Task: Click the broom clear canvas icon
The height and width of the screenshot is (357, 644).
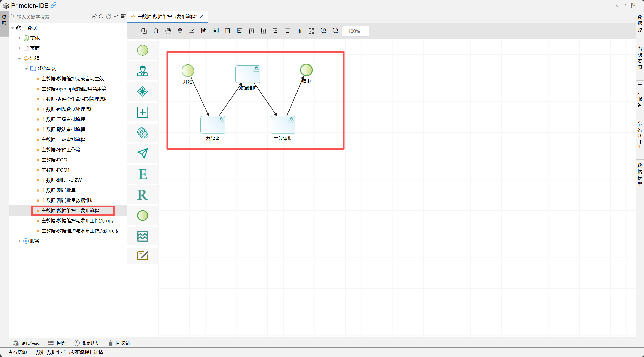Action: (x=180, y=31)
